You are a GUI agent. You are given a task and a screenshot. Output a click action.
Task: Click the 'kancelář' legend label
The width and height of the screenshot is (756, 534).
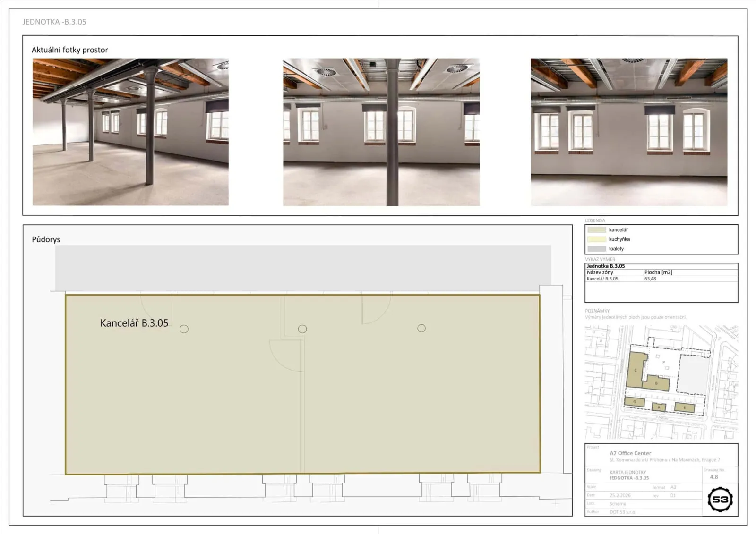[x=618, y=230]
